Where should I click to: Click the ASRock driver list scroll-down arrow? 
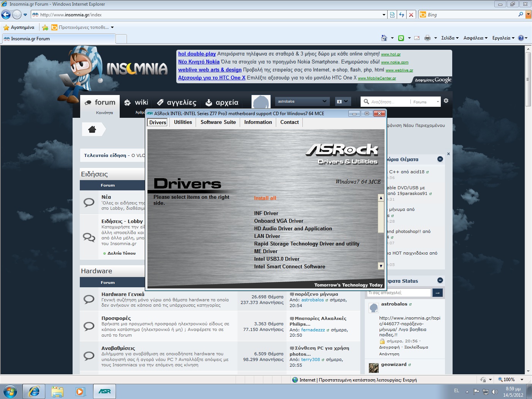pyautogui.click(x=381, y=266)
